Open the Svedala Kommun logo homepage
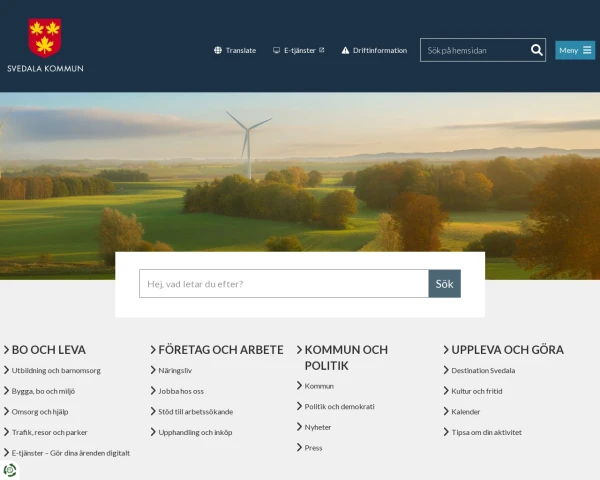The width and height of the screenshot is (600, 480). click(45, 45)
